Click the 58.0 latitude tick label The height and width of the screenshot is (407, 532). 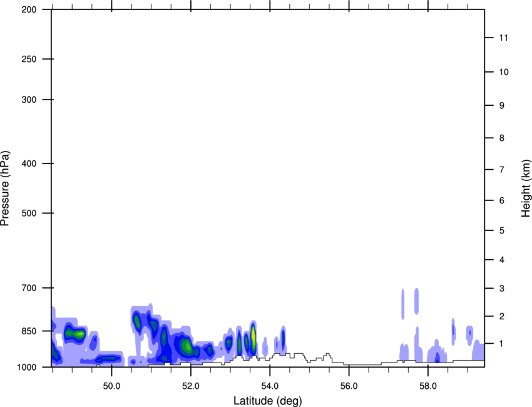pyautogui.click(x=428, y=386)
